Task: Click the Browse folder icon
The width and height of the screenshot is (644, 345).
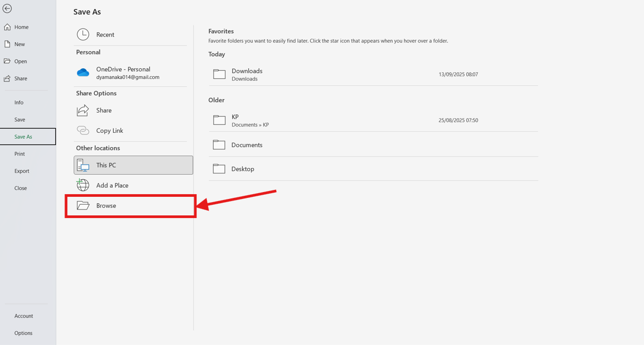Action: 83,205
